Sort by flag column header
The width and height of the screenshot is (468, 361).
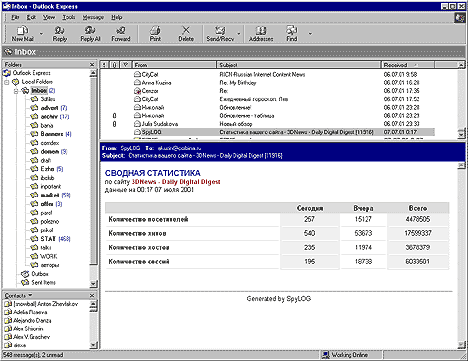click(125, 65)
